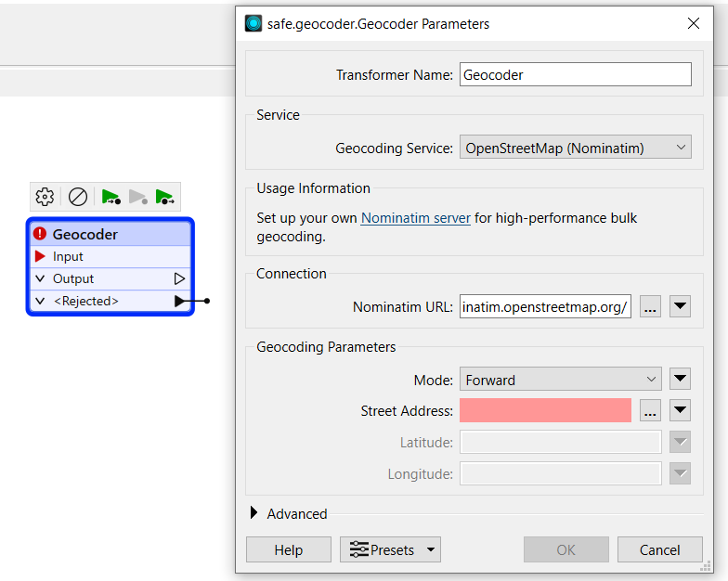Cancel the Geocoder Parameters dialog
This screenshot has width=728, height=581.
pos(659,549)
